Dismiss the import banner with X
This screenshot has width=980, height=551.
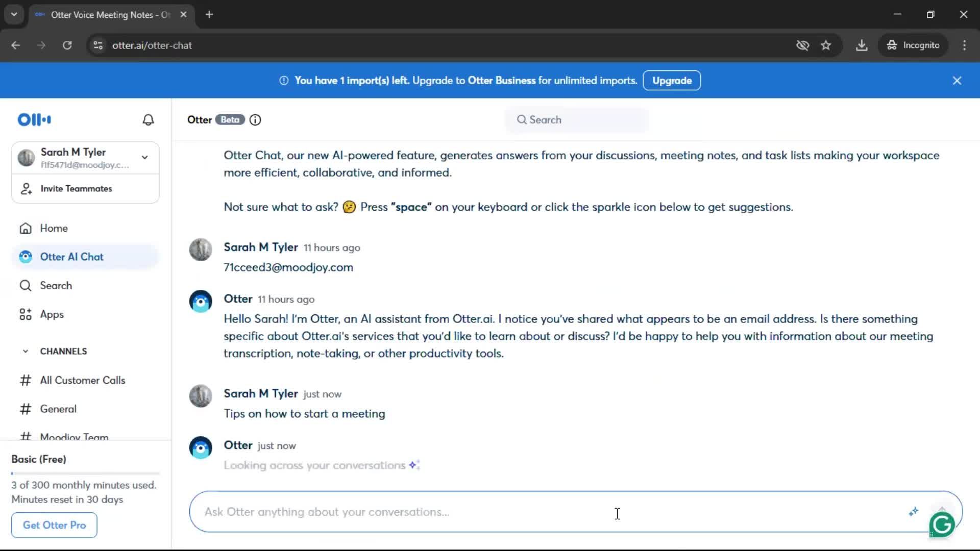(x=957, y=81)
